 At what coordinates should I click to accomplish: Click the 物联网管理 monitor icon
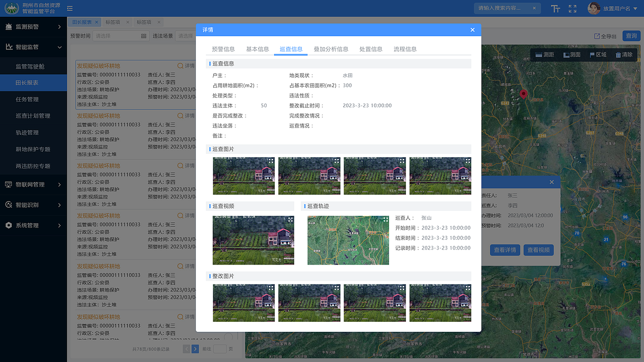9,185
